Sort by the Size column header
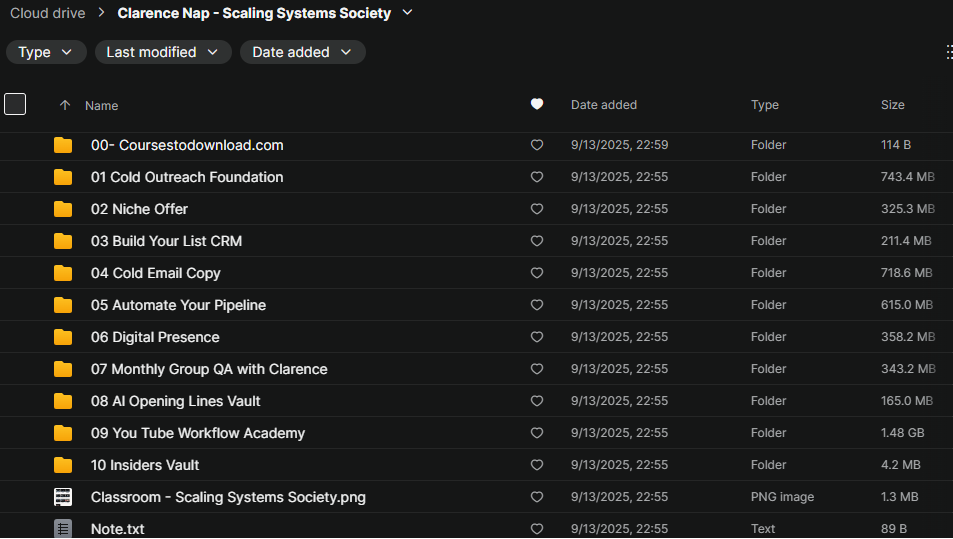The image size is (953, 539). click(892, 105)
